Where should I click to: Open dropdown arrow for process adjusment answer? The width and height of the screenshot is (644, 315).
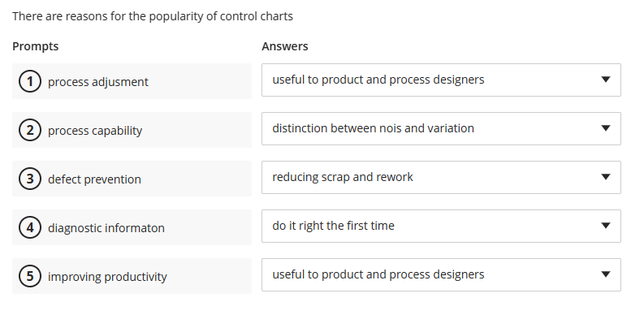605,80
